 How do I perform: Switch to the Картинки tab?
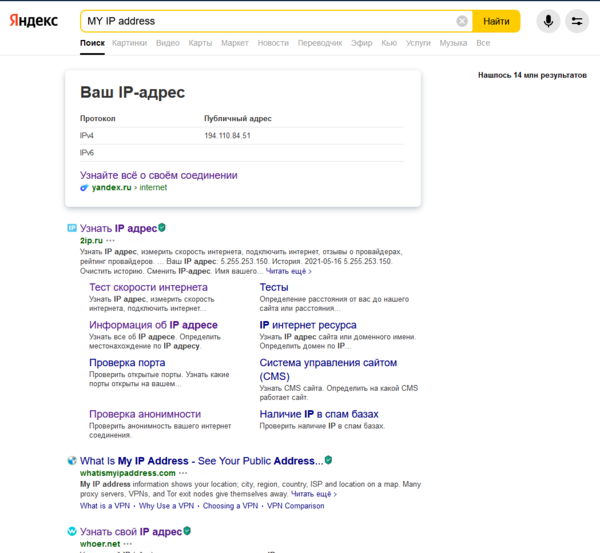(x=129, y=43)
